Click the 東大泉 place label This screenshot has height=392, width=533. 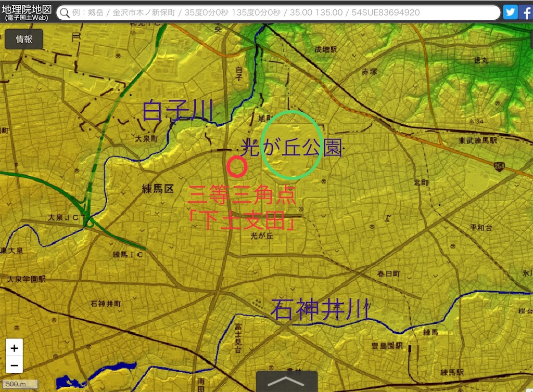click(x=12, y=251)
